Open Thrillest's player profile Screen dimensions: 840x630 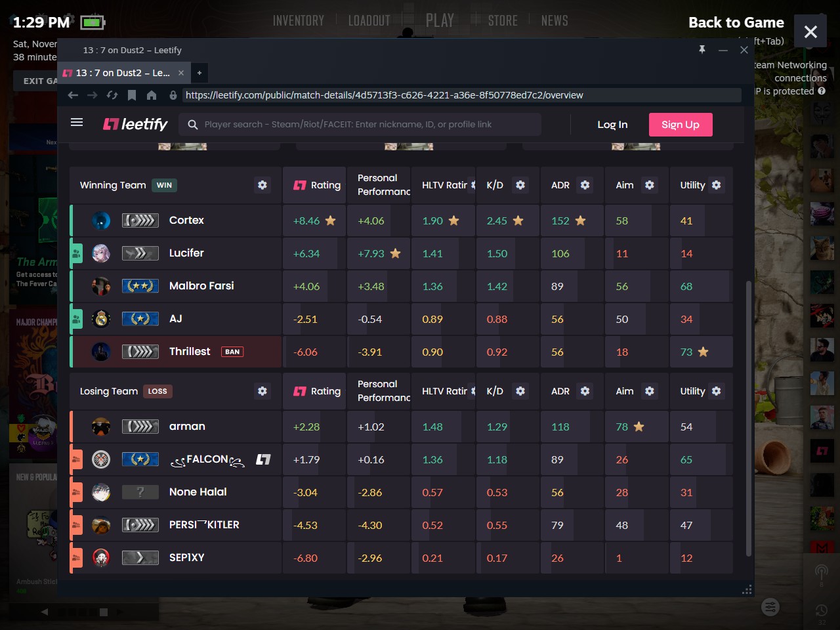pyautogui.click(x=190, y=352)
